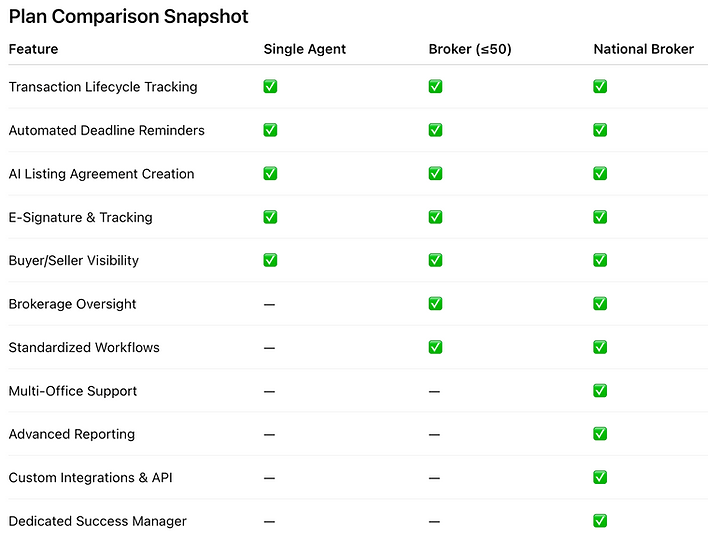
Task: Click the Feature column header
Action: pos(34,49)
